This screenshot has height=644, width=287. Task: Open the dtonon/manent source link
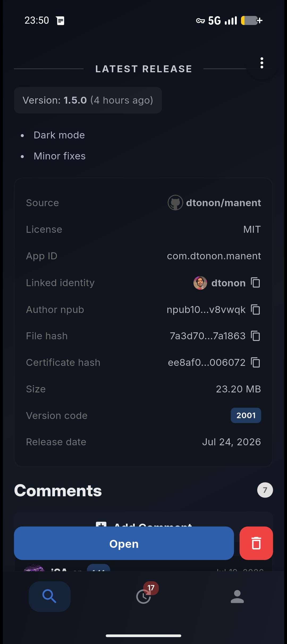(223, 203)
